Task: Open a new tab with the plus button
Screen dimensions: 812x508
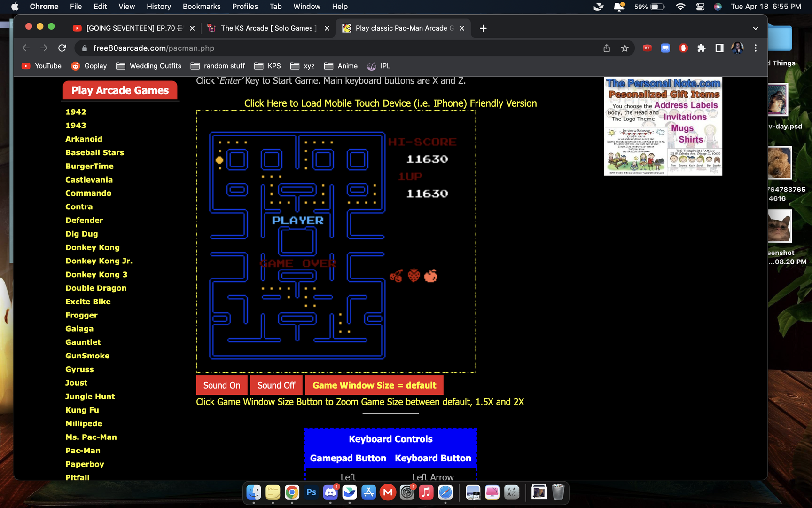Action: pyautogui.click(x=483, y=28)
